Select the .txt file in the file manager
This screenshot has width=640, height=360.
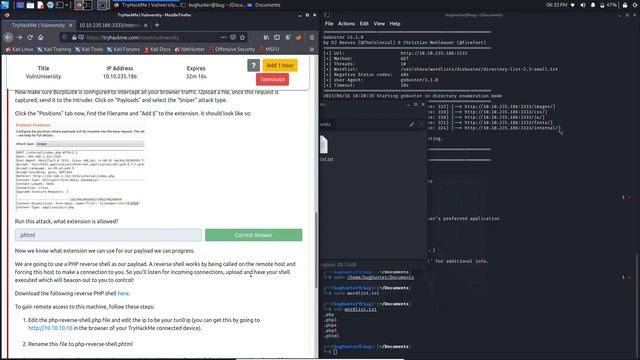(x=325, y=149)
